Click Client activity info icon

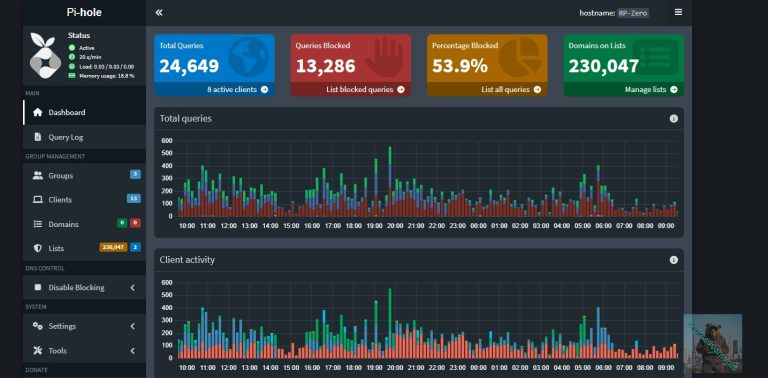[673, 260]
